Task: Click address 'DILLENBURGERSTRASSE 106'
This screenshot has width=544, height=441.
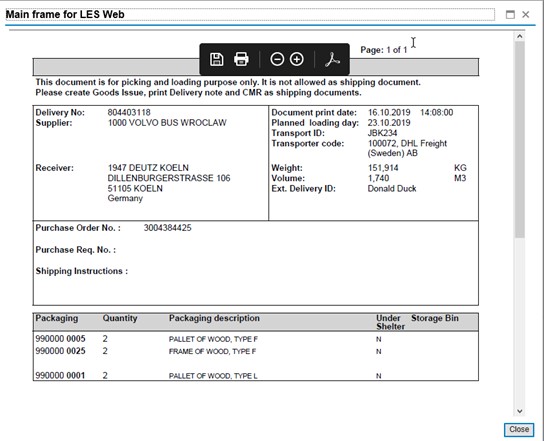Action: tap(169, 178)
